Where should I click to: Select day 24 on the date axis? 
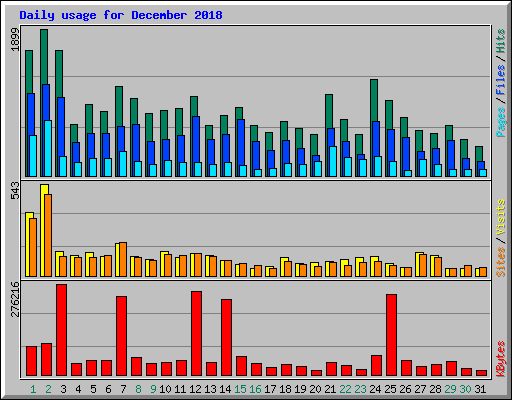click(375, 389)
